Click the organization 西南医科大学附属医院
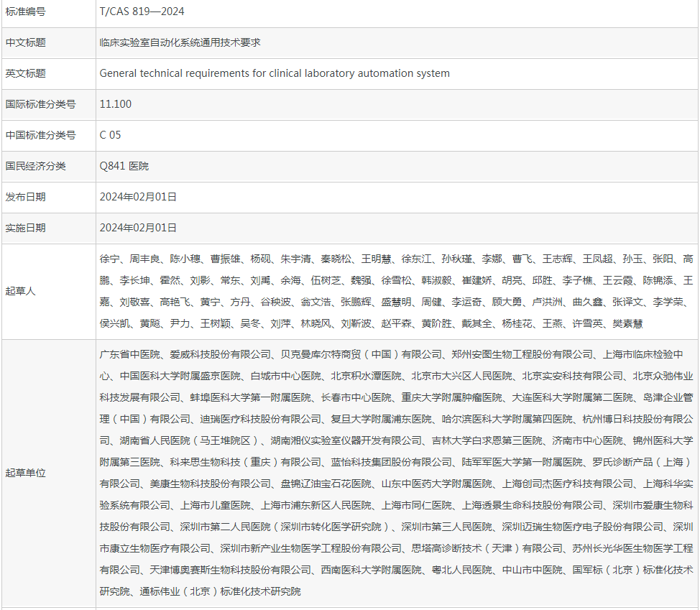 tap(371, 570)
